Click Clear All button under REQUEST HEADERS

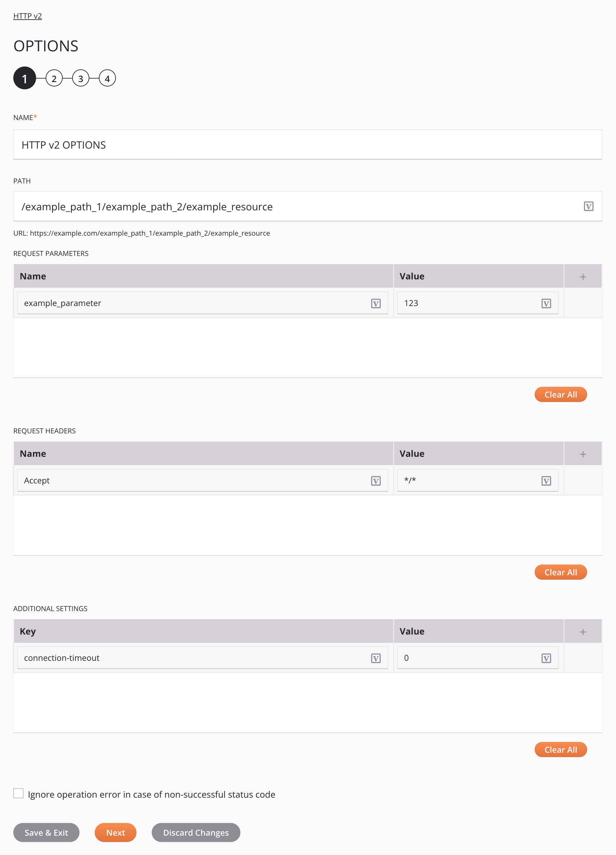click(560, 572)
